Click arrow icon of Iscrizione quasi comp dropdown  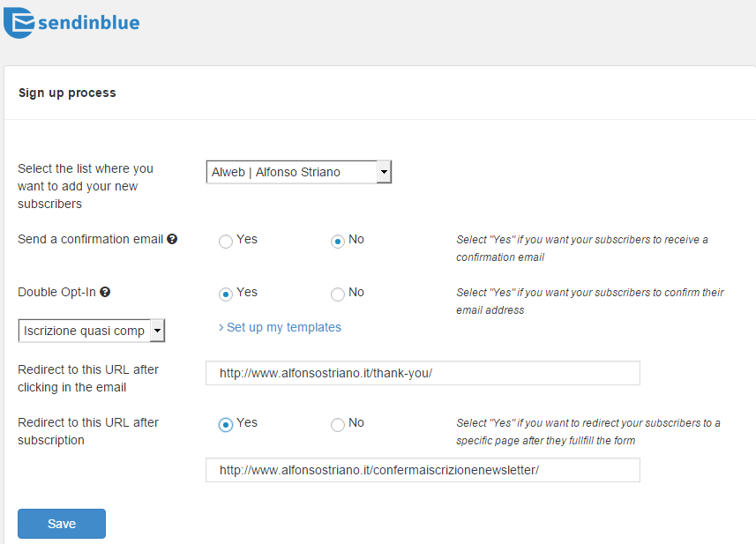click(157, 331)
